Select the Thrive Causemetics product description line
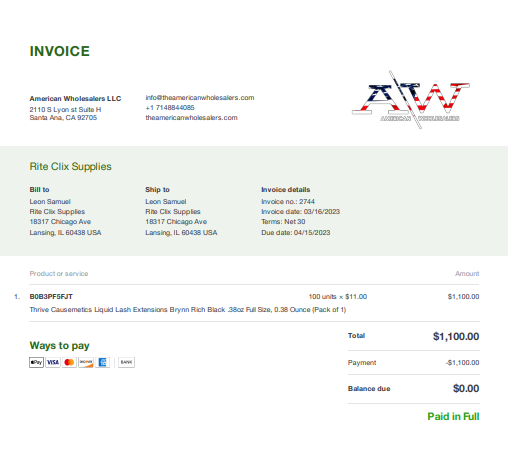This screenshot has width=508, height=472. [188, 310]
